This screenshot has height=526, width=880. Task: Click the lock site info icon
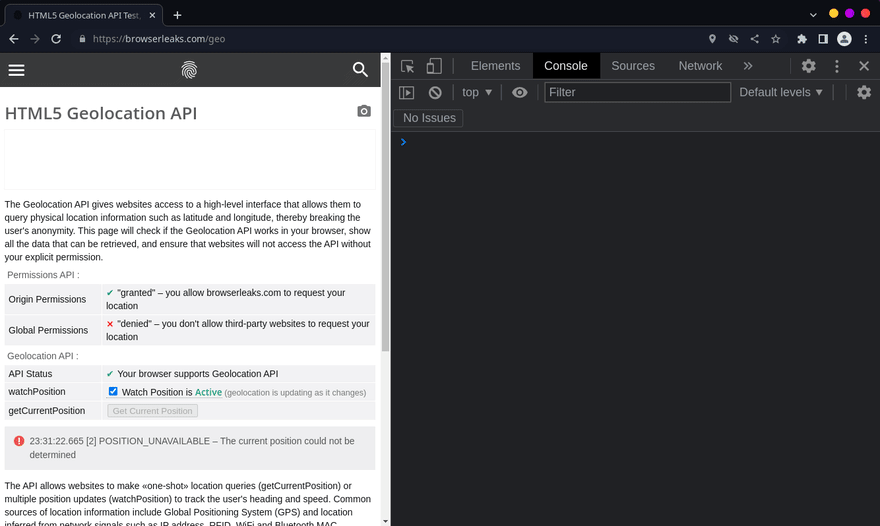[82, 39]
